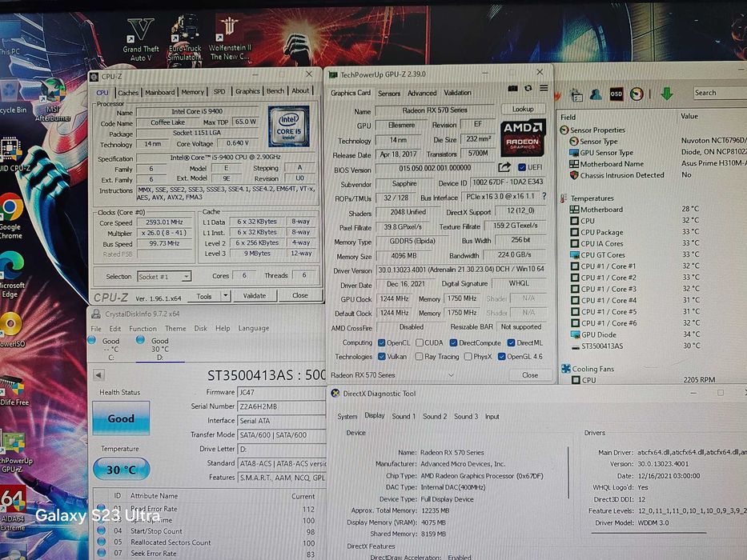Select the Chassis Intrusion Detected row

tap(657, 175)
